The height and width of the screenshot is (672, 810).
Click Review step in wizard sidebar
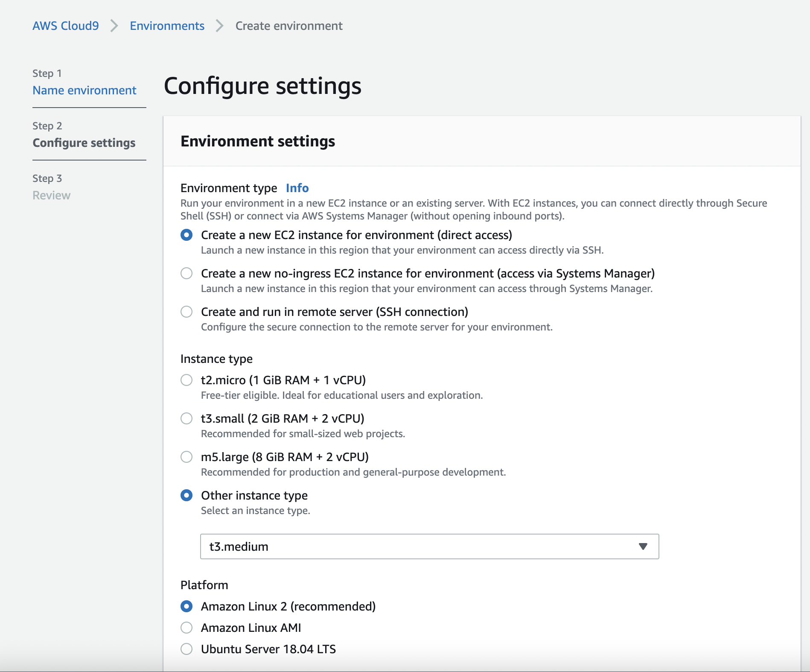(52, 195)
